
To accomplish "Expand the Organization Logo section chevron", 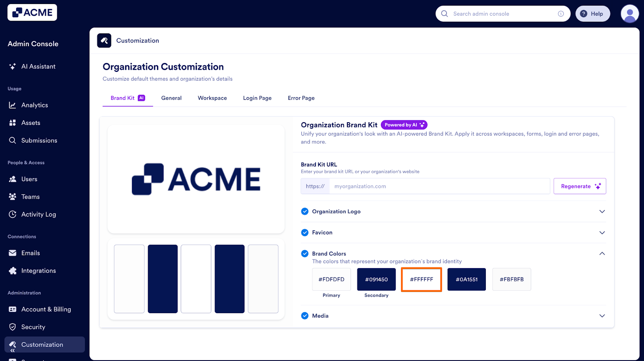I will click(602, 211).
